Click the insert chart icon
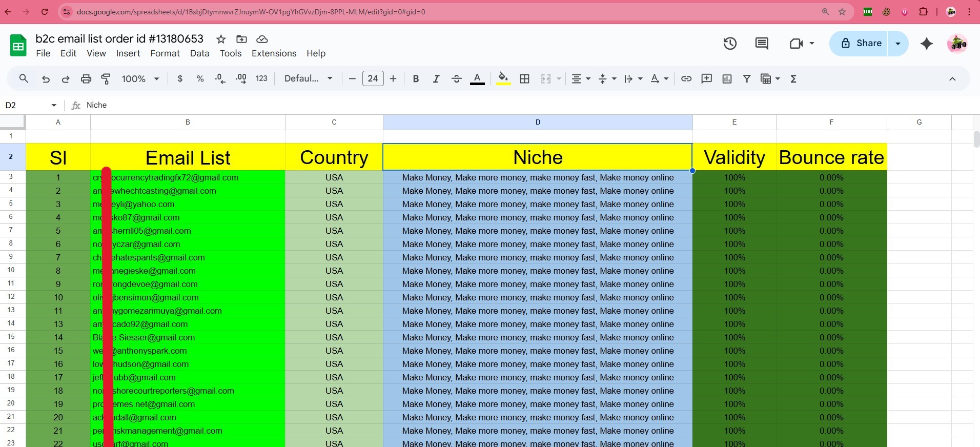Screen dimensions: 980x447 point(727,78)
